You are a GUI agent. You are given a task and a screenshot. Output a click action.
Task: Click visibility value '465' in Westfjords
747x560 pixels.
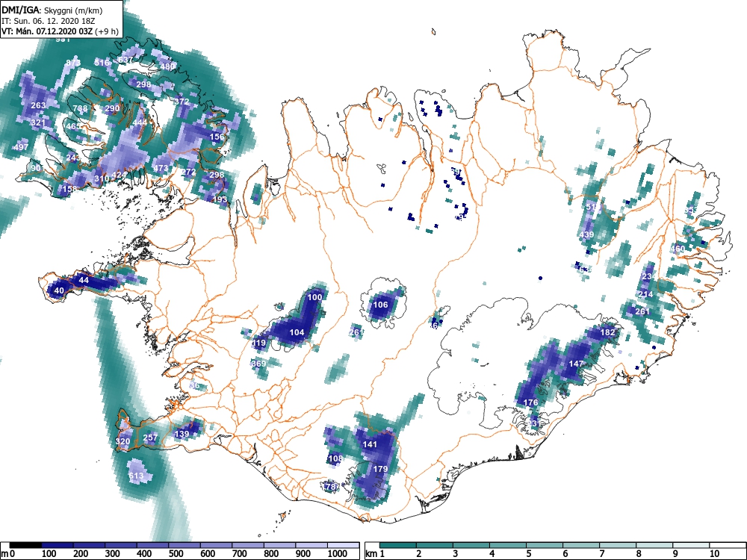[73, 126]
